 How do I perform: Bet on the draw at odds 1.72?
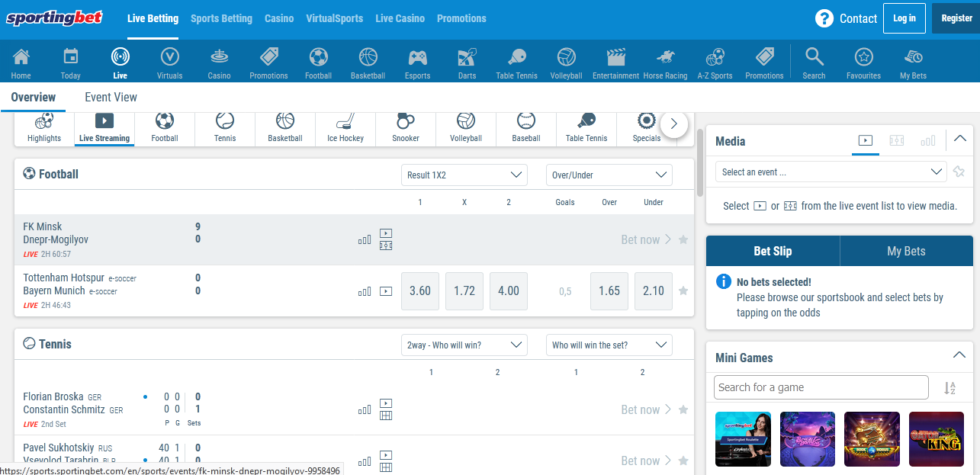[464, 290]
